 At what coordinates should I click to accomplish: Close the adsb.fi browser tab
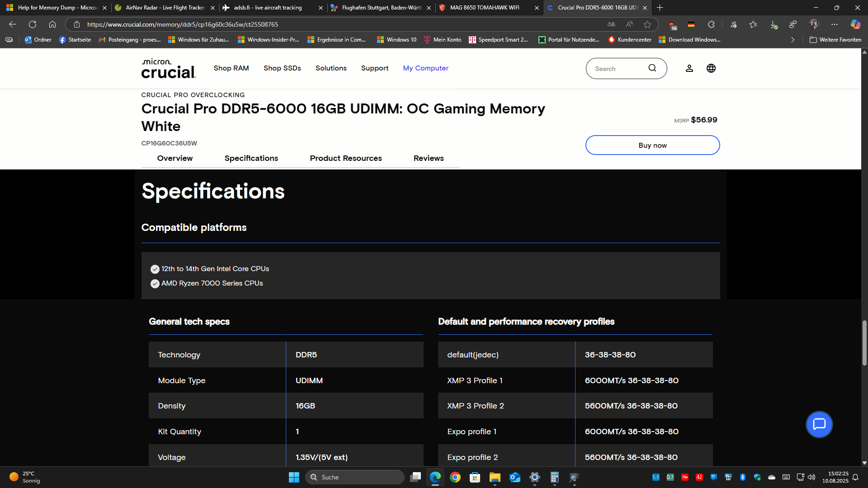[x=321, y=8]
